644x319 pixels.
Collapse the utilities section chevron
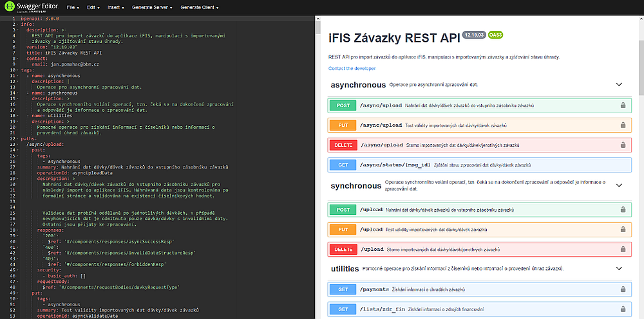619,268
